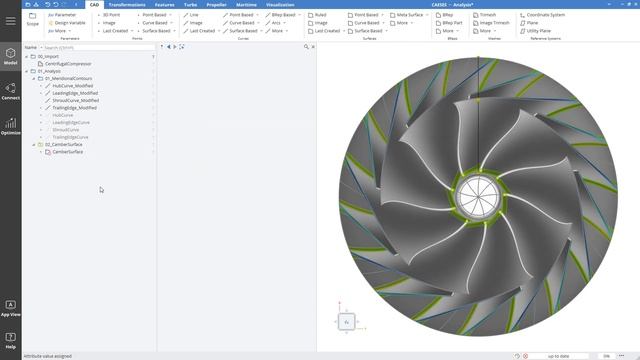The width and height of the screenshot is (640, 360).
Task: Open the Features ribbon tab
Action: pos(164,4)
